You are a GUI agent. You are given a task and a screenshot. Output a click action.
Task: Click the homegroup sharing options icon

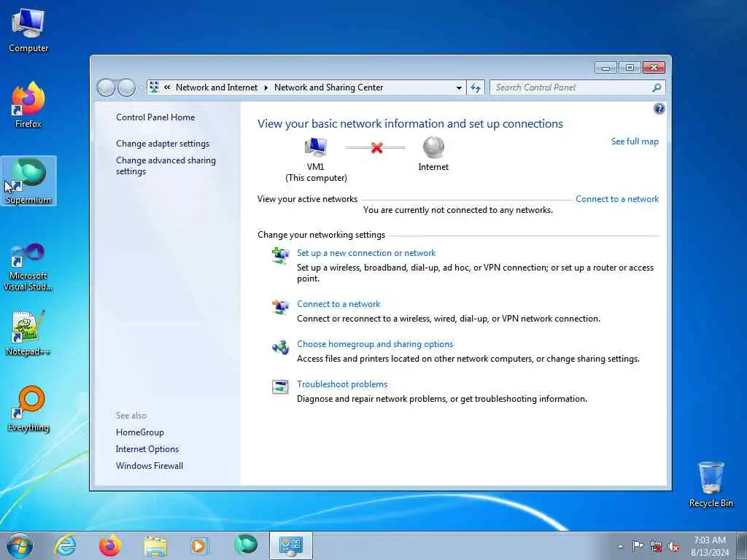(280, 347)
